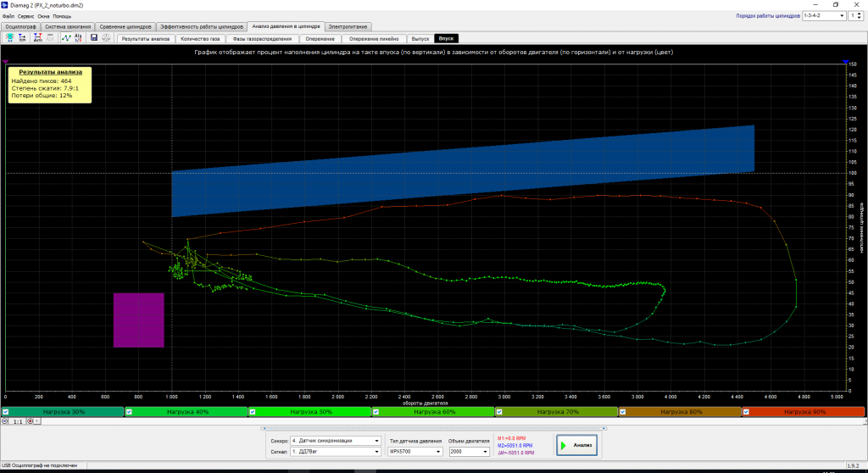Click the first teal toolbar icon
The image size is (868, 473).
click(10, 37)
